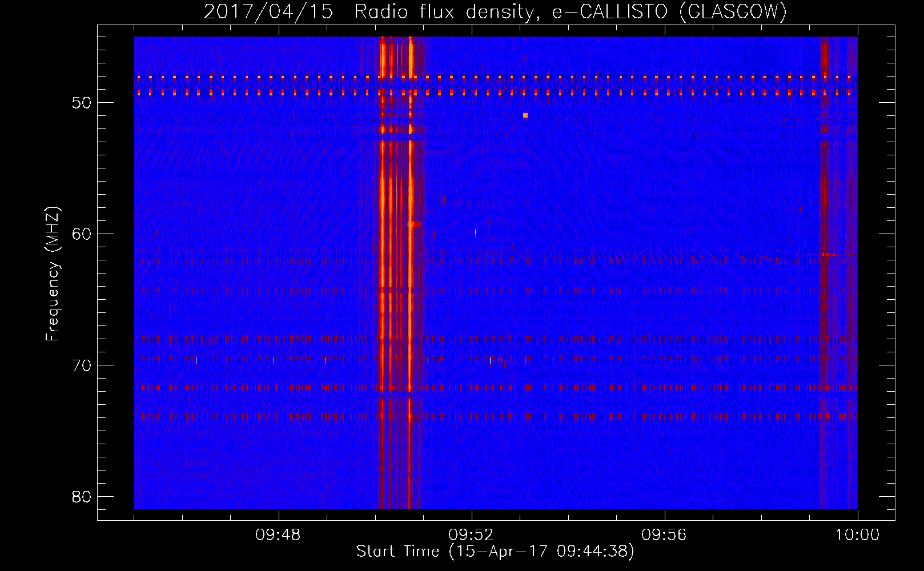
Task: Click the isolated orange square near 51 MHz
Action: (525, 115)
